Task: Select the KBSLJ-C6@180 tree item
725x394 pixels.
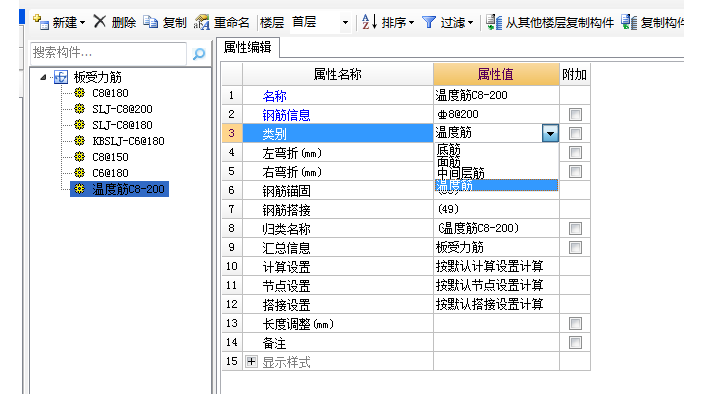Action: point(128,141)
